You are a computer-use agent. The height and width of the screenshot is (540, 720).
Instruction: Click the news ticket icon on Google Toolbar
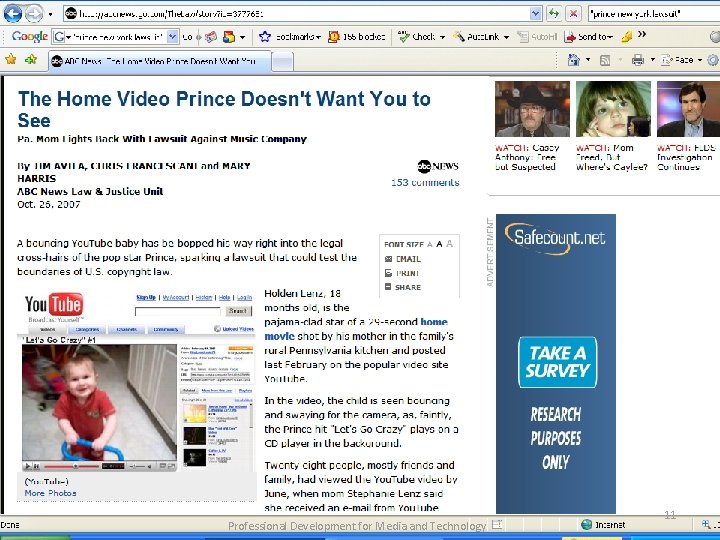pos(211,37)
